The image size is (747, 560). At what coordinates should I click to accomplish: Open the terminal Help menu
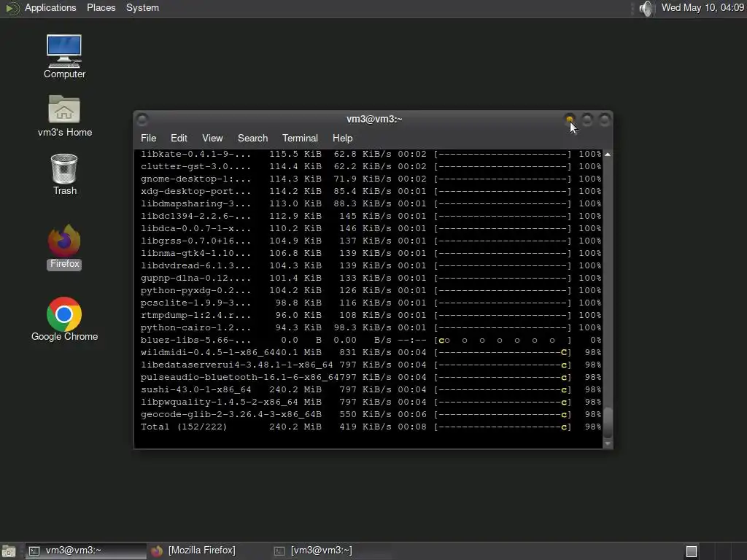click(342, 138)
